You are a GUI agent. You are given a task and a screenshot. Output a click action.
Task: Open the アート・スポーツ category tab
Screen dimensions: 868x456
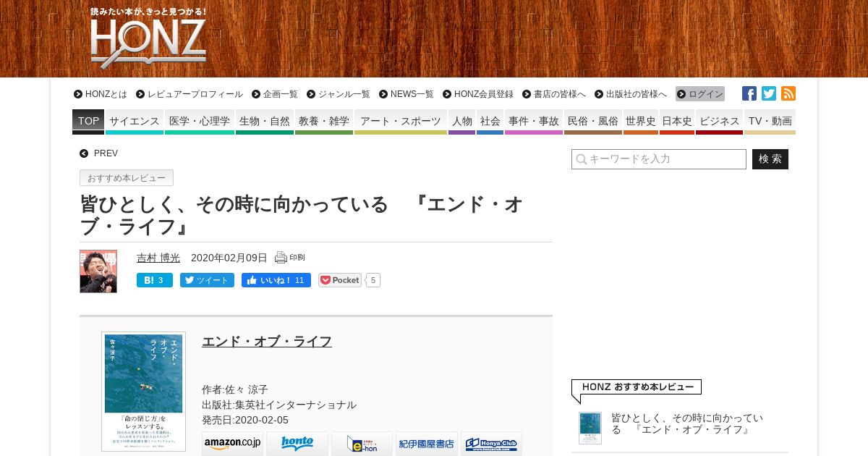pos(401,122)
